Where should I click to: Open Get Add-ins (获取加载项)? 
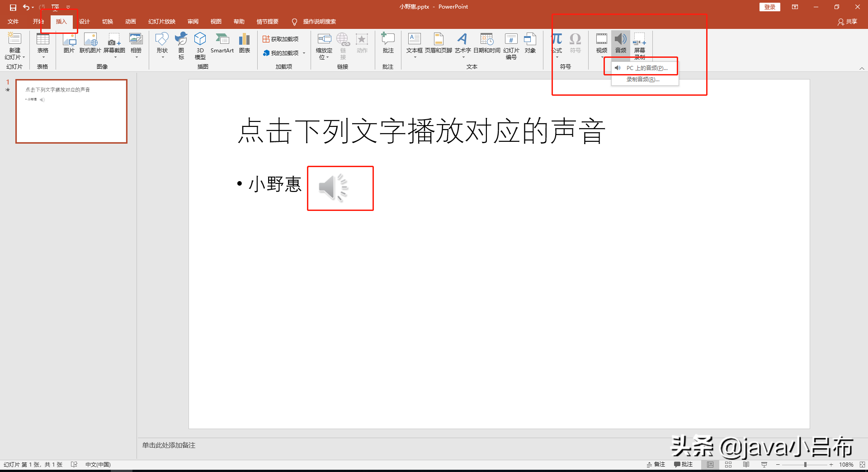(281, 39)
